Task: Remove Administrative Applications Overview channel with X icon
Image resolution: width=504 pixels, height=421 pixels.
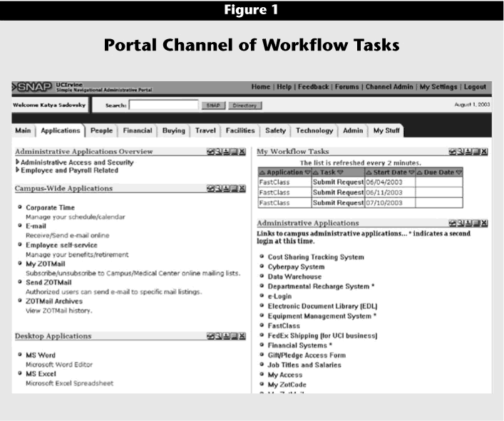Action: coord(242,152)
